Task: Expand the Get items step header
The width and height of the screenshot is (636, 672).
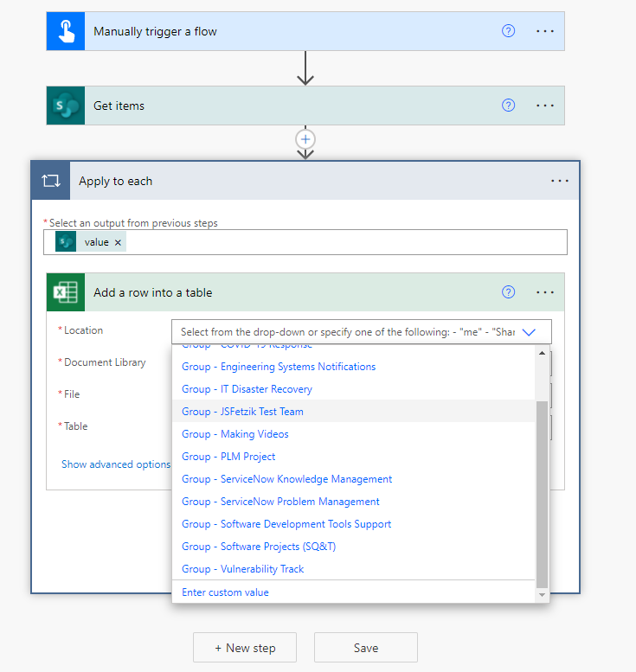Action: [305, 106]
